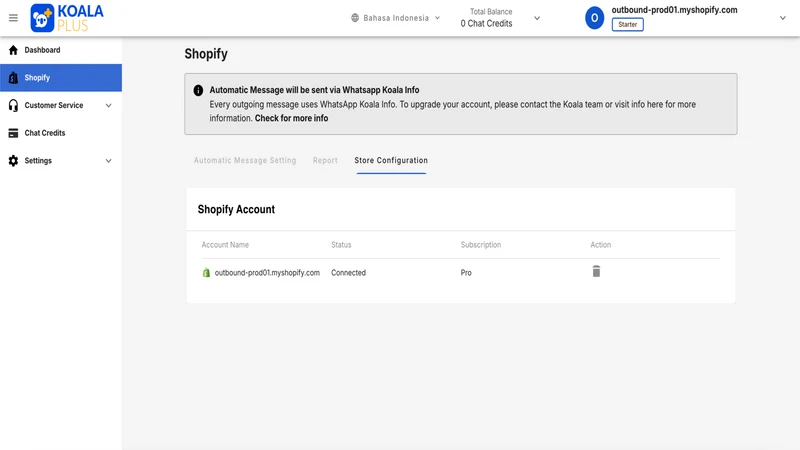800x450 pixels.
Task: Select Shopify in the sidebar
Action: click(61, 78)
